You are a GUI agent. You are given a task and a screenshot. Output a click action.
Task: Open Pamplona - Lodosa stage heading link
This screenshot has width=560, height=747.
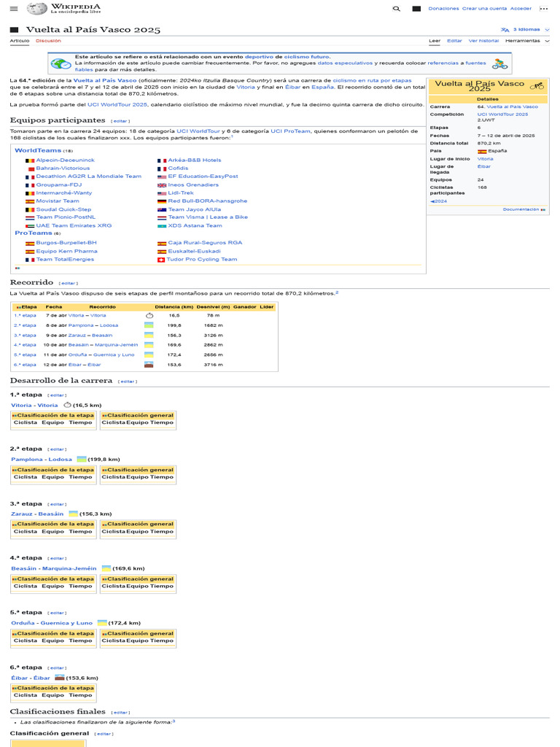coord(42,460)
